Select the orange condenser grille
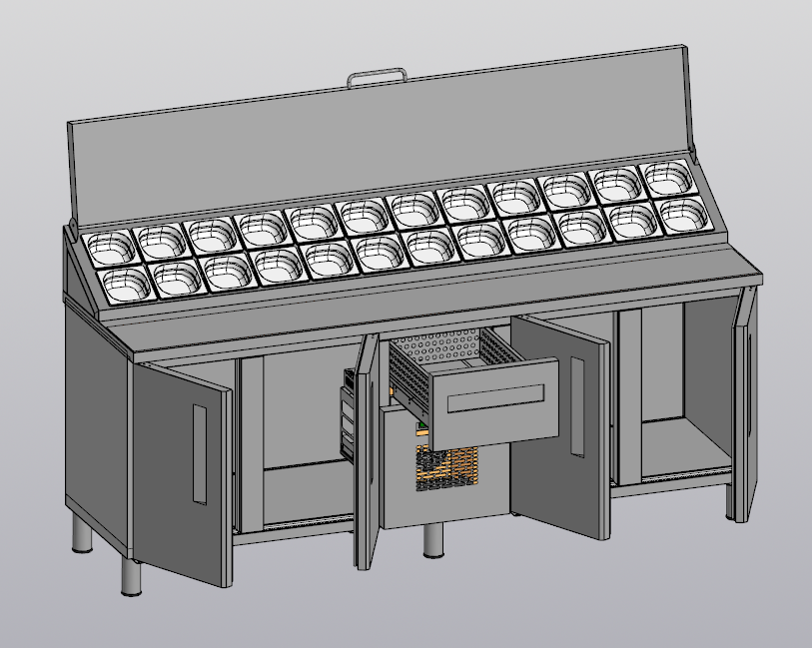 coord(446,468)
